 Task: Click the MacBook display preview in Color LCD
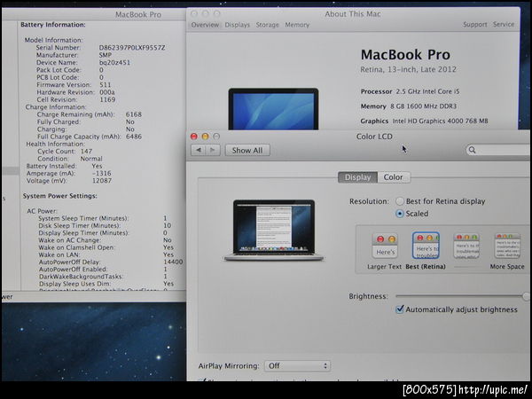(273, 231)
